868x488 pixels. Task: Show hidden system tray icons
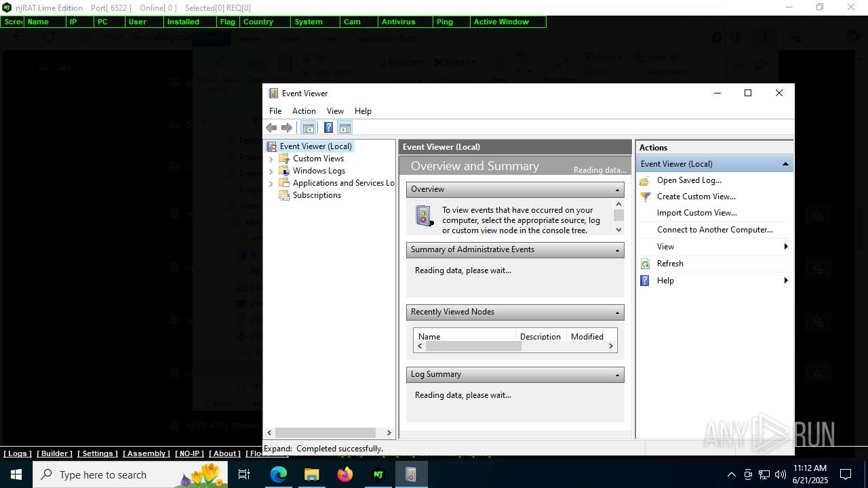731,474
